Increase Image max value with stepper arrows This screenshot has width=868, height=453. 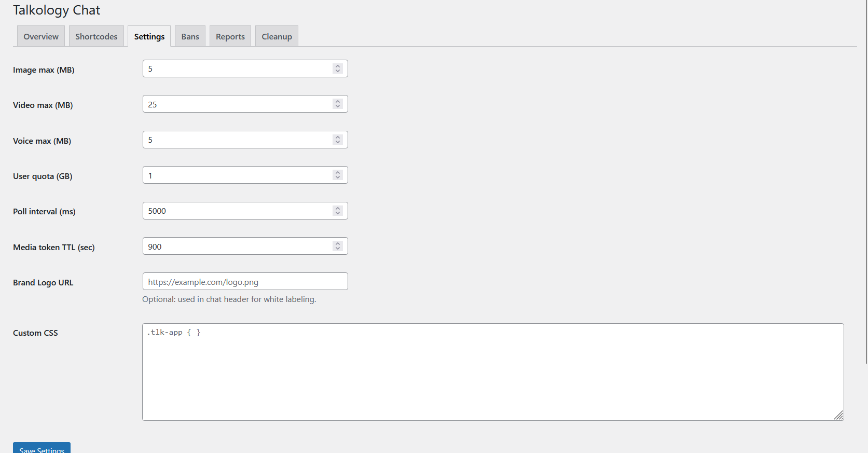[338, 66]
